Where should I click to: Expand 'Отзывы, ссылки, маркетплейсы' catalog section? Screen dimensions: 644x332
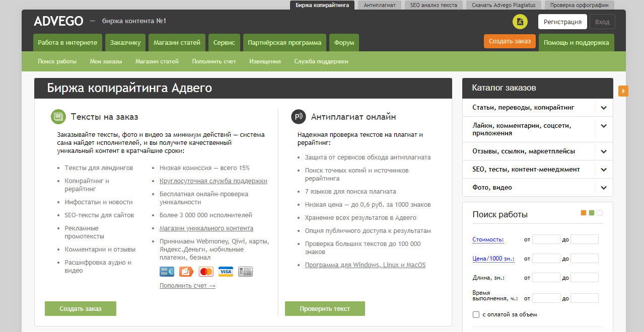[x=604, y=151]
